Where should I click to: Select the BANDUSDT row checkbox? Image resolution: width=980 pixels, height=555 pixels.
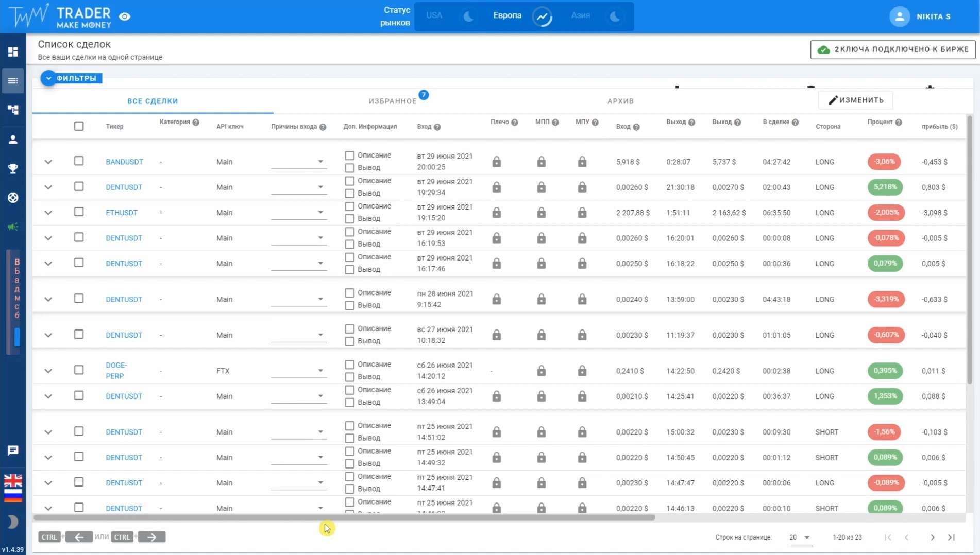click(79, 161)
